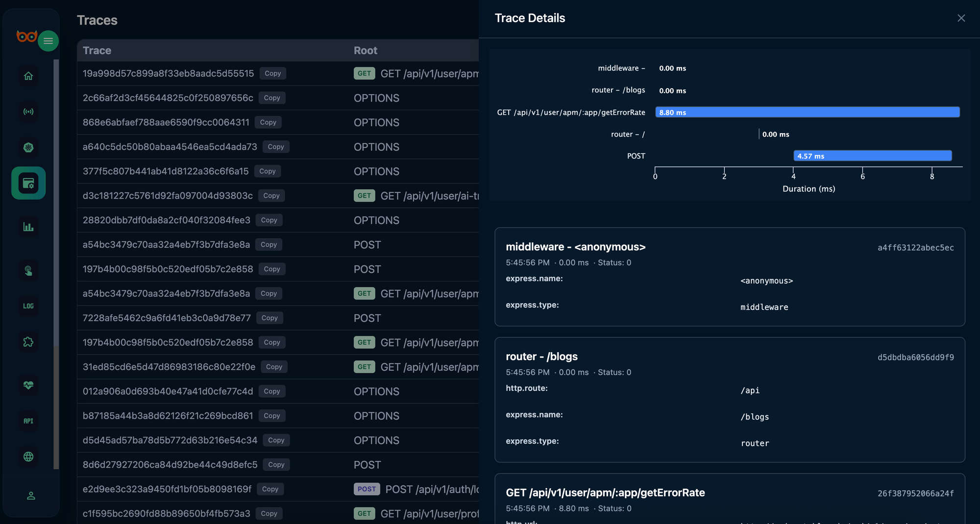This screenshot has height=524, width=980.
Task: Copy trace ID 377f5c807b441ab41d8122a36c6f6a15
Action: tap(268, 171)
